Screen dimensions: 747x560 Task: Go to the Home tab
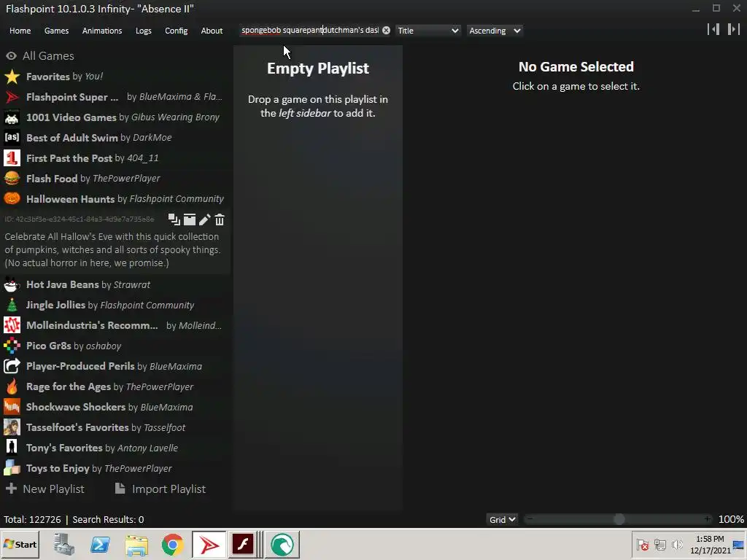[20, 31]
